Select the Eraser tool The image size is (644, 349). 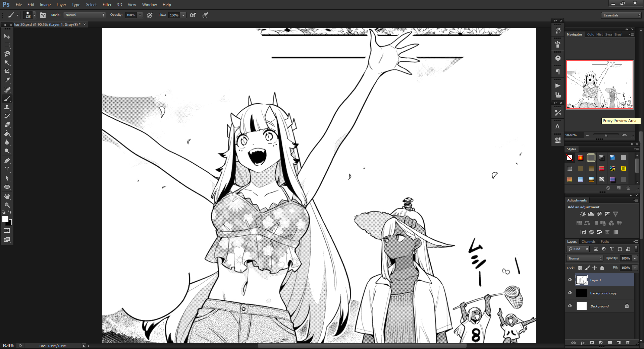(7, 125)
